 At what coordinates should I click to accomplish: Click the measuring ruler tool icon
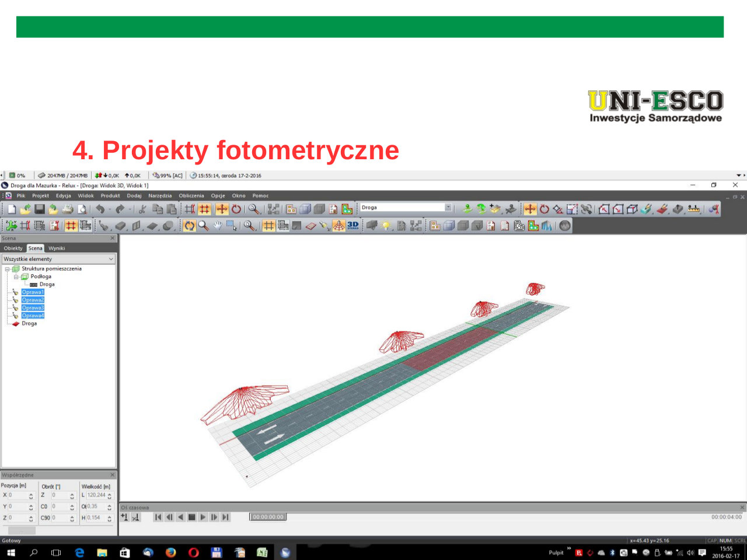(x=693, y=209)
